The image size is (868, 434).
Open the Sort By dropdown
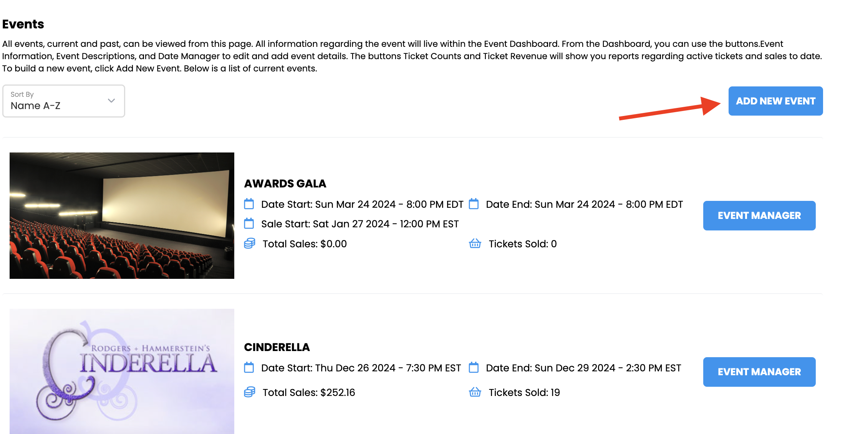[64, 101]
